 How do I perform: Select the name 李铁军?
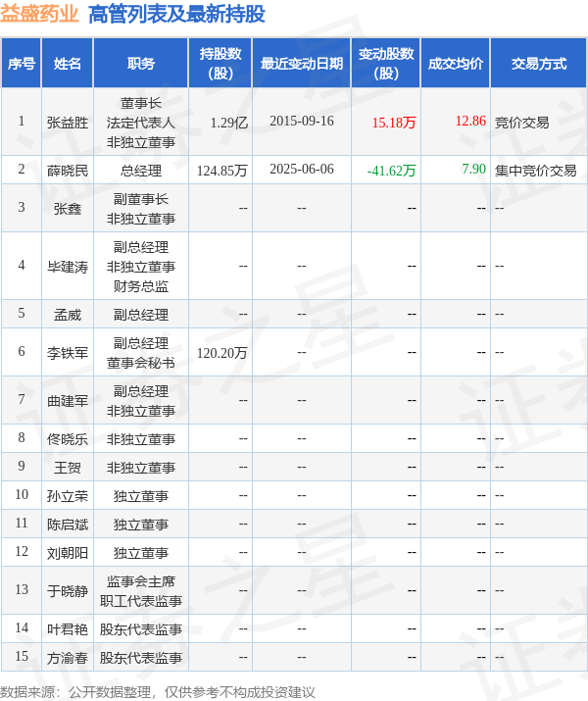pos(68,353)
